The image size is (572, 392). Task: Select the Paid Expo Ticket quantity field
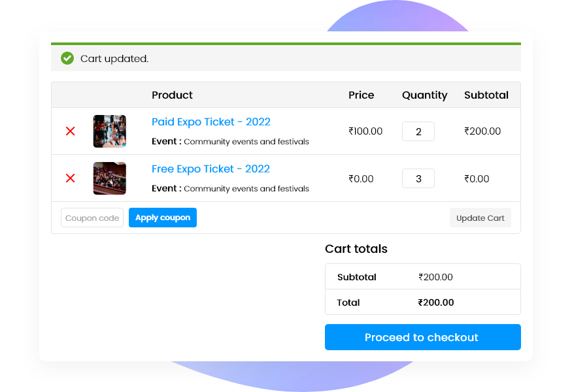point(418,131)
